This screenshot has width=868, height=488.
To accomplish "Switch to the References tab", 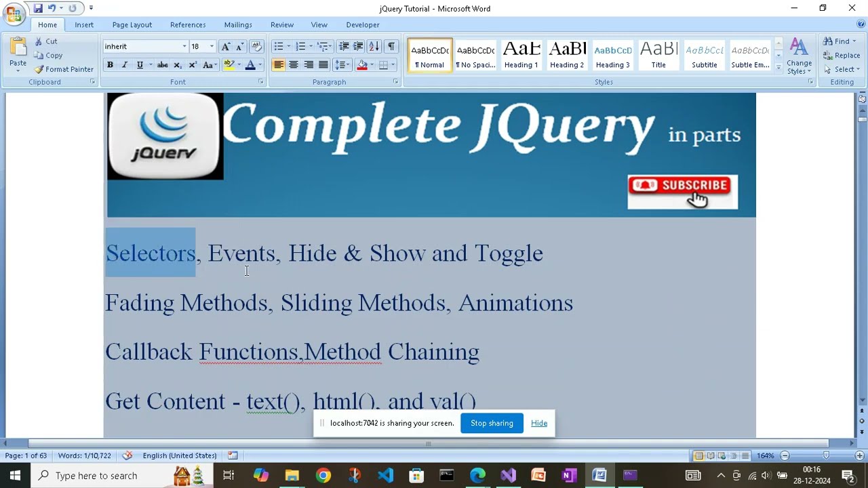I will [188, 24].
